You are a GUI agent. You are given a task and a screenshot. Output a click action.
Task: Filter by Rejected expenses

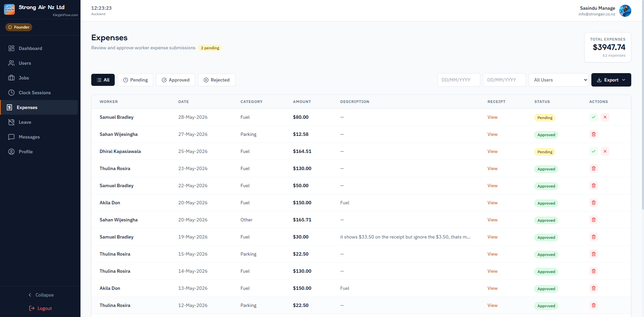217,80
